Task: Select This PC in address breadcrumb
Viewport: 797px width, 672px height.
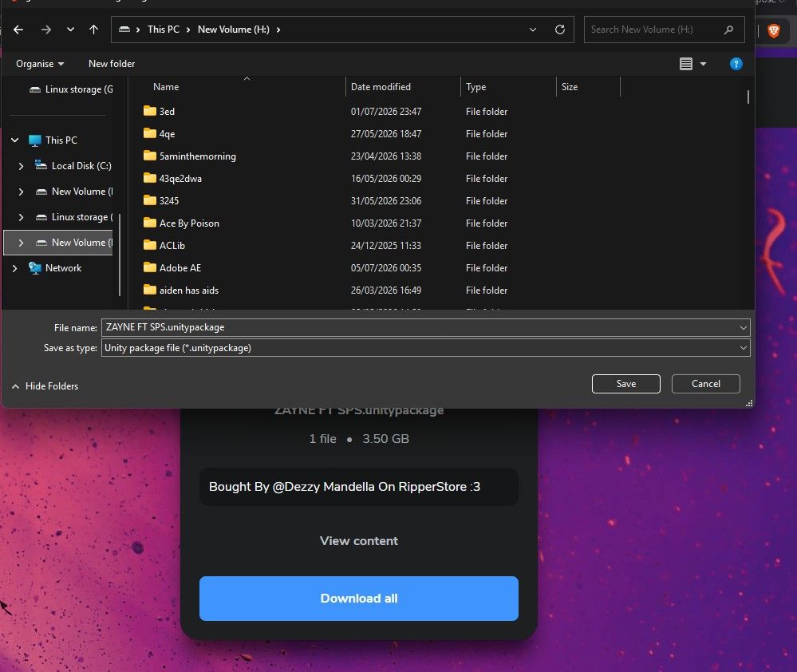Action: [x=164, y=30]
